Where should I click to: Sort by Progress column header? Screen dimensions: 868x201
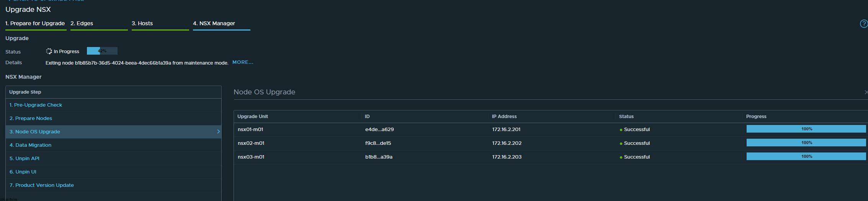coord(756,117)
